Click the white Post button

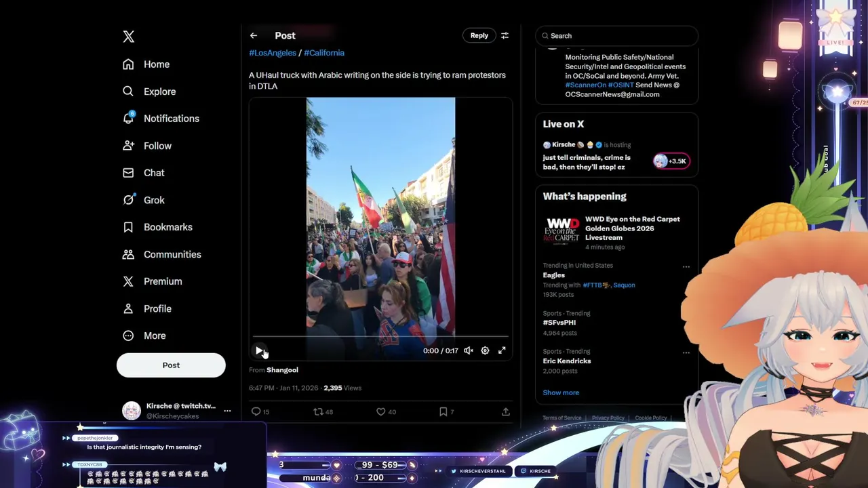click(171, 365)
